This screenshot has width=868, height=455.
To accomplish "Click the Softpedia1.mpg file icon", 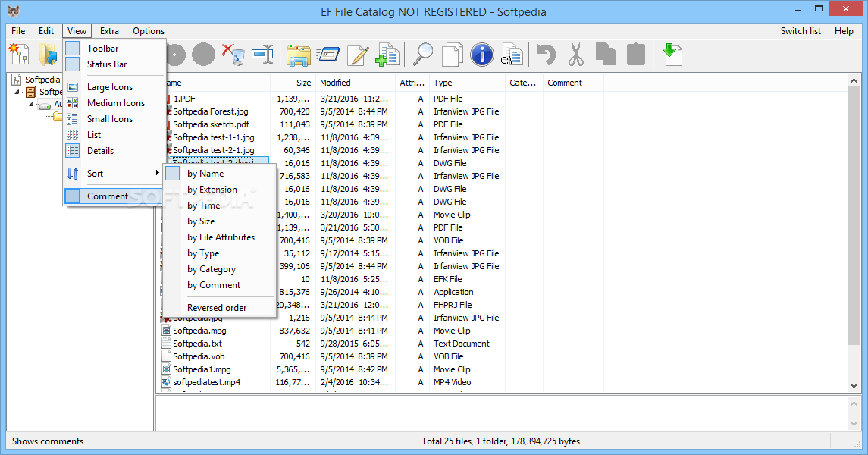I will (x=166, y=369).
